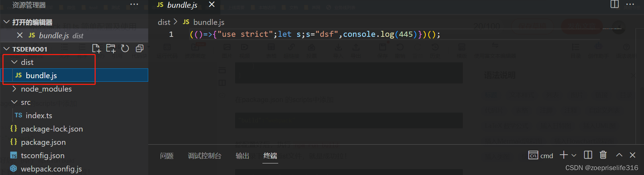Close the bundle.js editor tab
The image size is (644, 175).
(x=212, y=5)
